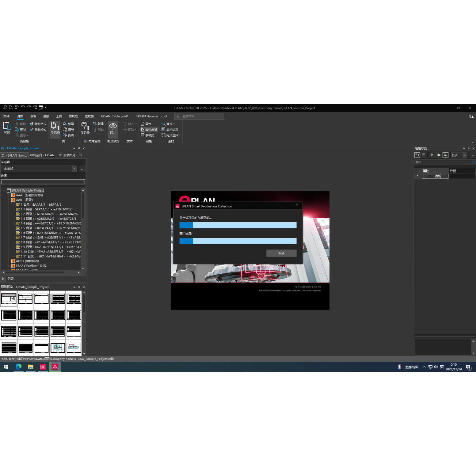Toggle the pin on the 图形预览 panel
Image resolution: width=476 pixels, height=476 pixels.
[79, 287]
